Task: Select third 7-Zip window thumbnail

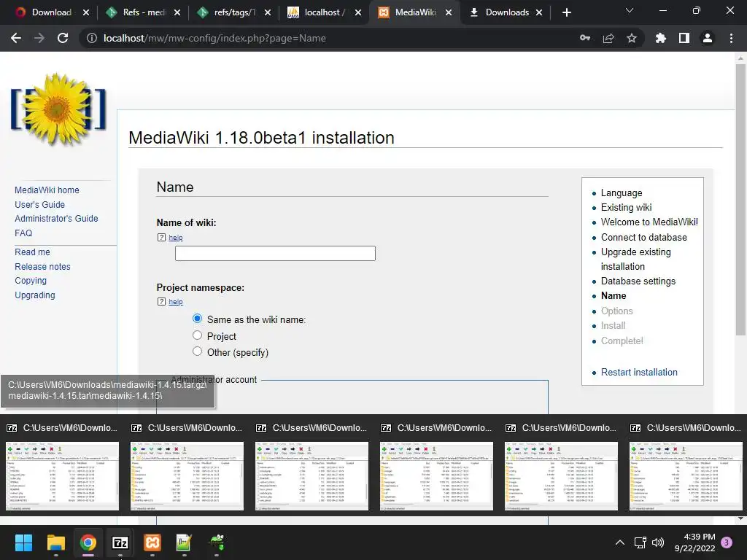Action: click(311, 475)
